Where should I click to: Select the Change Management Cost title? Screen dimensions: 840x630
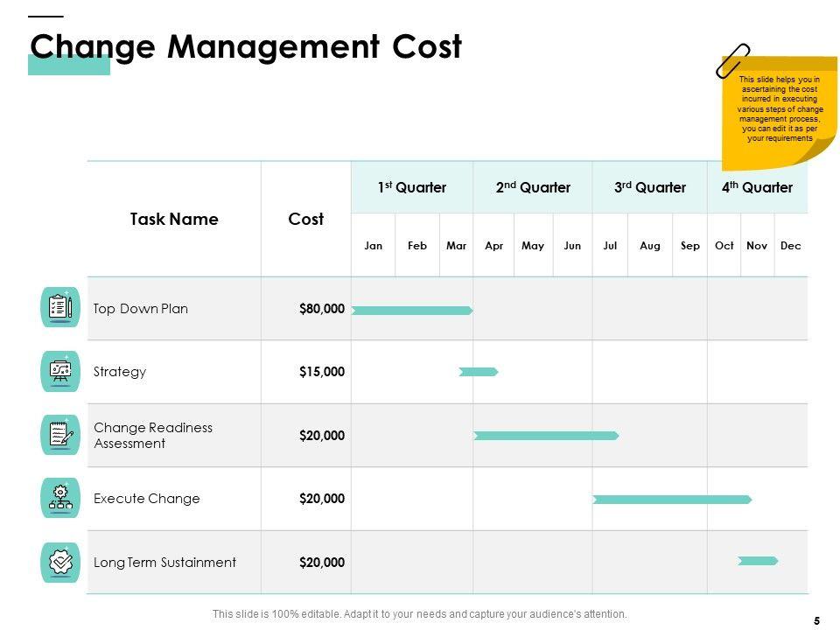pos(246,46)
